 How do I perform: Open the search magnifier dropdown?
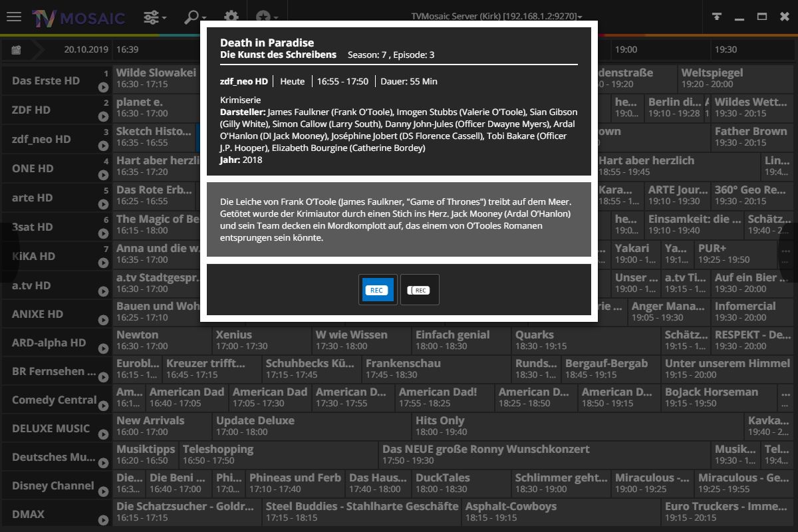click(196, 17)
